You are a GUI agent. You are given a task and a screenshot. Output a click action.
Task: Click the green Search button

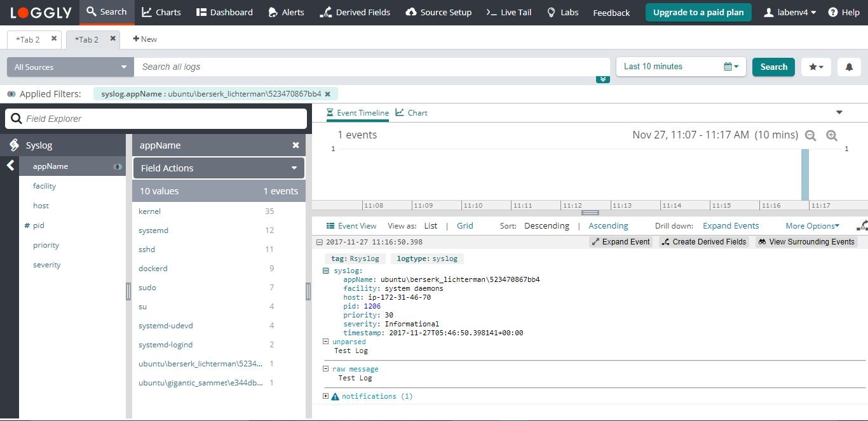tap(773, 67)
